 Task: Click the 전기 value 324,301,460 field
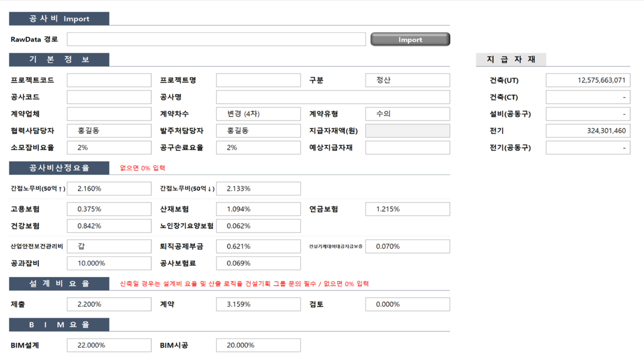[x=588, y=131]
